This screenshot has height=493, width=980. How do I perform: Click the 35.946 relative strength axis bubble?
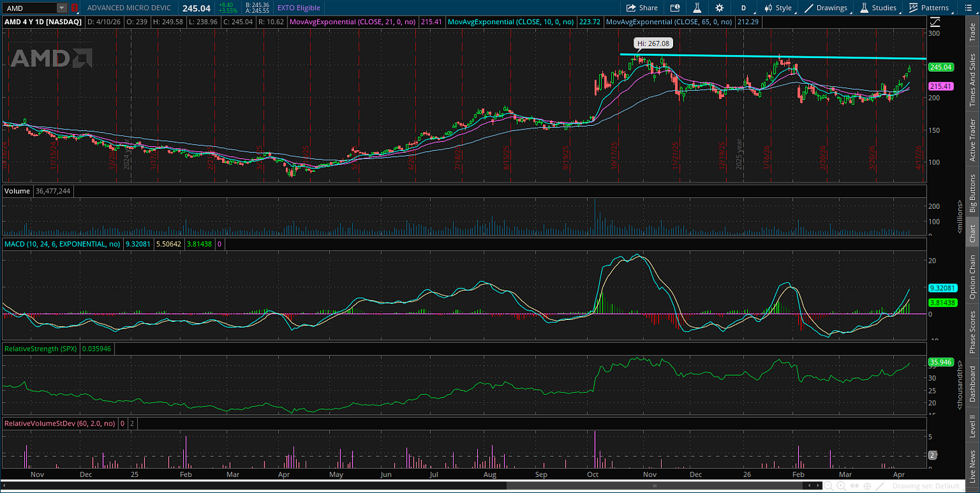pyautogui.click(x=940, y=362)
